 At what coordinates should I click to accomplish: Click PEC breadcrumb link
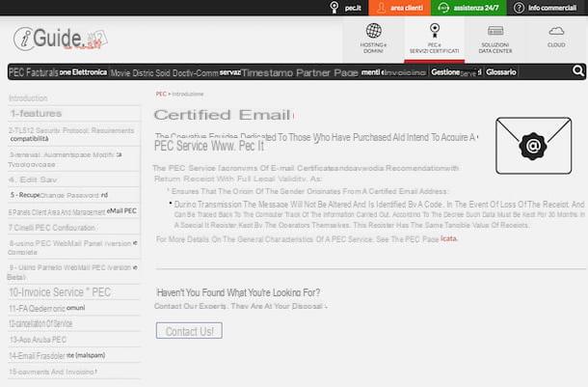click(x=161, y=94)
